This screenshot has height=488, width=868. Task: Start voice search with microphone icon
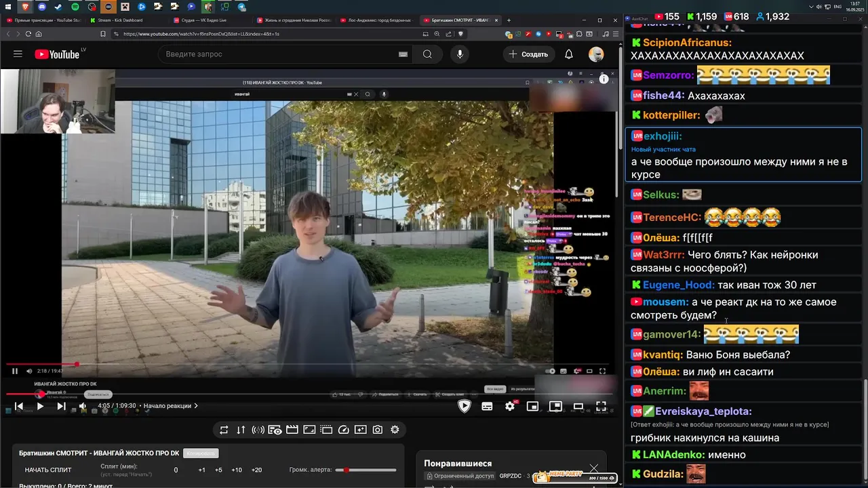pyautogui.click(x=460, y=54)
